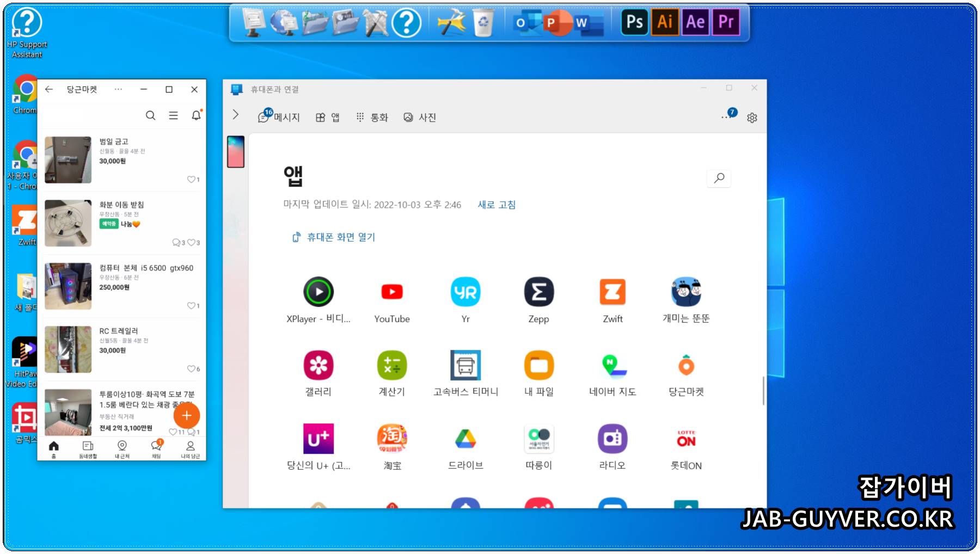Launch the YouTube app icon

pos(392,292)
